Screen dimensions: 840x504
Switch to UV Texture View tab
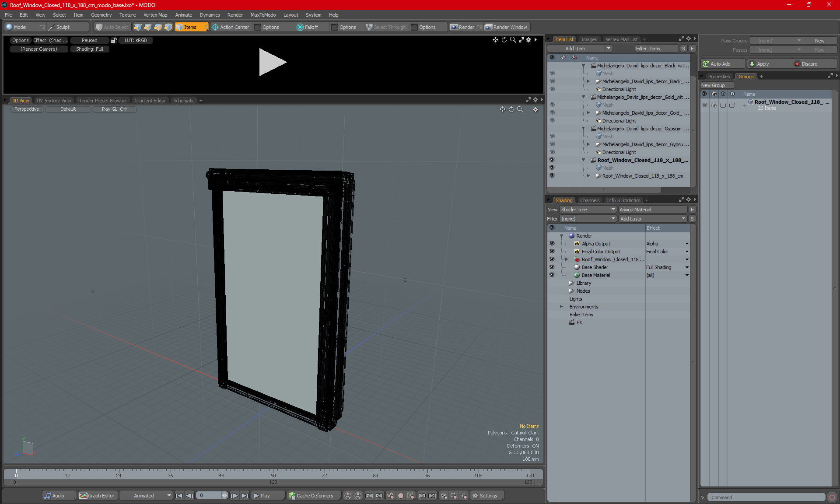54,101
